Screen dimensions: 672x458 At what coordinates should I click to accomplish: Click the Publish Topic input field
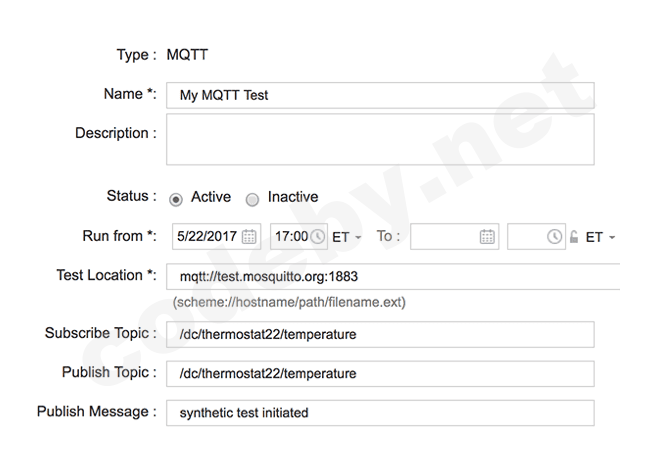(x=380, y=373)
